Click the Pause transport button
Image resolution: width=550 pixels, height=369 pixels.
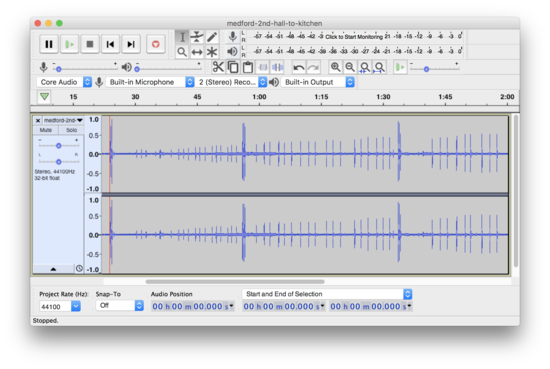tap(49, 44)
